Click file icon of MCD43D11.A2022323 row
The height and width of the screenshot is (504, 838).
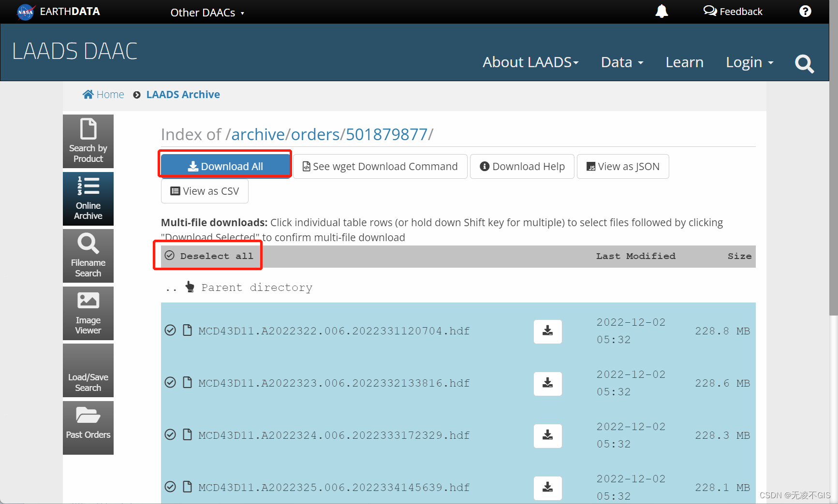pos(188,383)
